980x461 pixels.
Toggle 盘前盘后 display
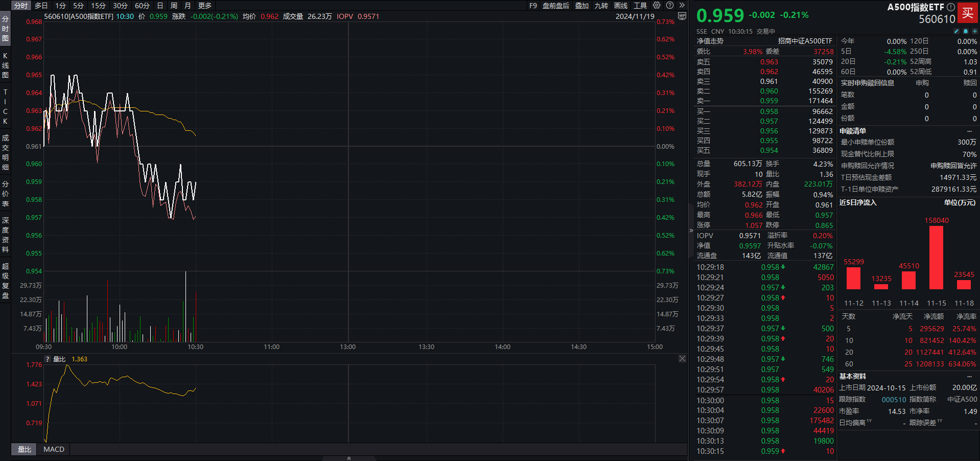click(555, 6)
